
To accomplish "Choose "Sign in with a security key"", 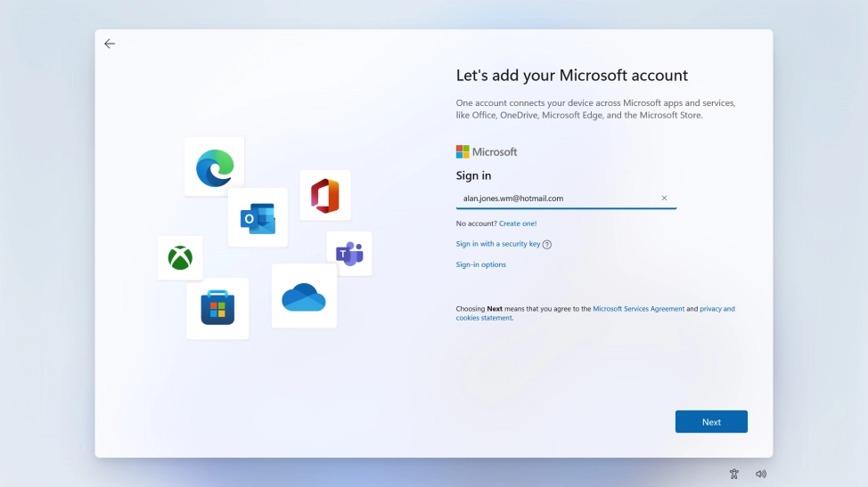I will point(497,244).
